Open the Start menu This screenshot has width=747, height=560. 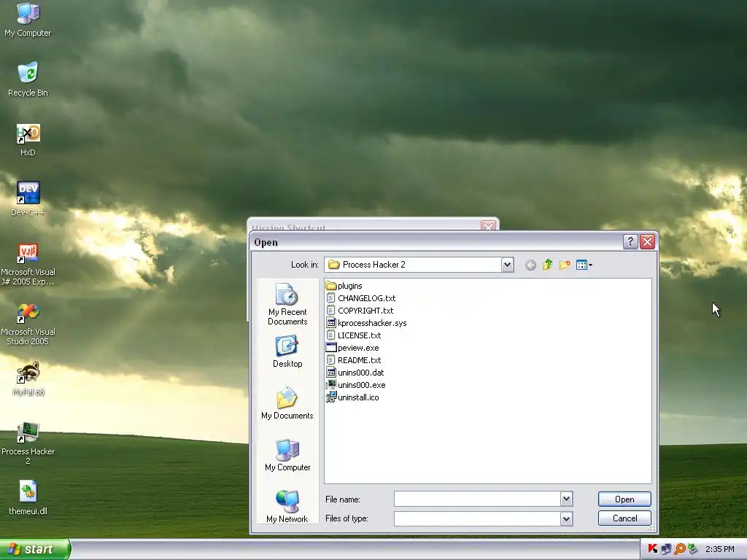(35, 549)
